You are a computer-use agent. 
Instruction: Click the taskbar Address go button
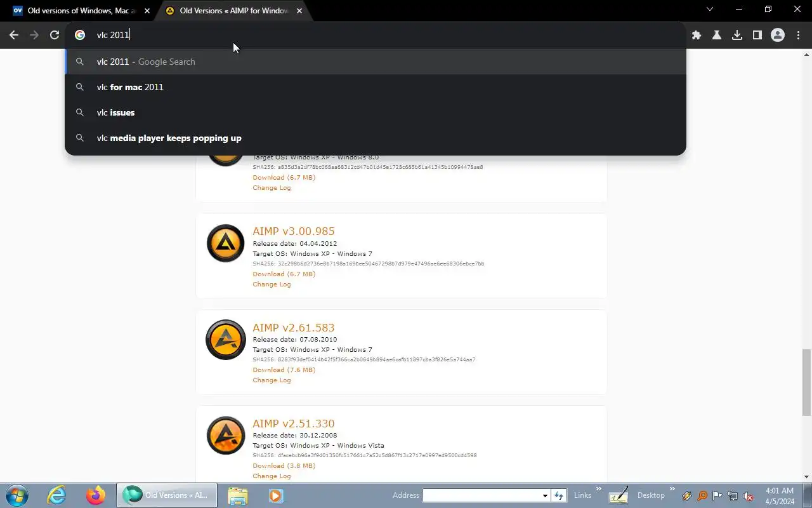pyautogui.click(x=559, y=495)
